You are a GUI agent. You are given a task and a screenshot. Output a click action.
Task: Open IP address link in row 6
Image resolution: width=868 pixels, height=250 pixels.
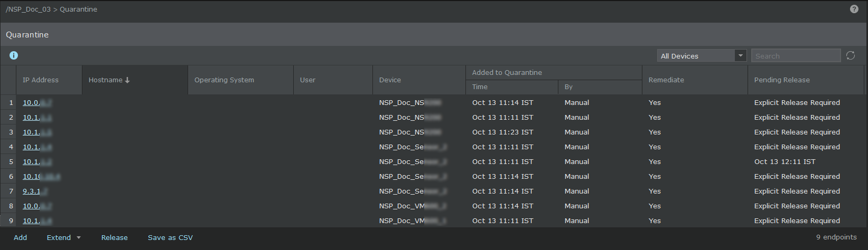pyautogui.click(x=41, y=177)
